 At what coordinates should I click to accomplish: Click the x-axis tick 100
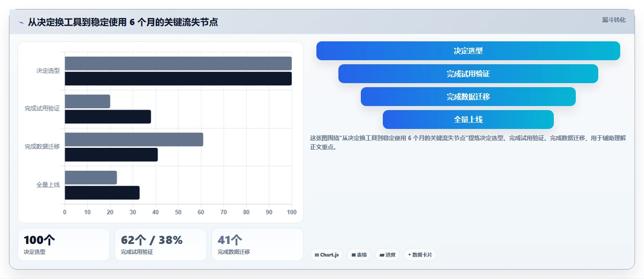pyautogui.click(x=292, y=212)
